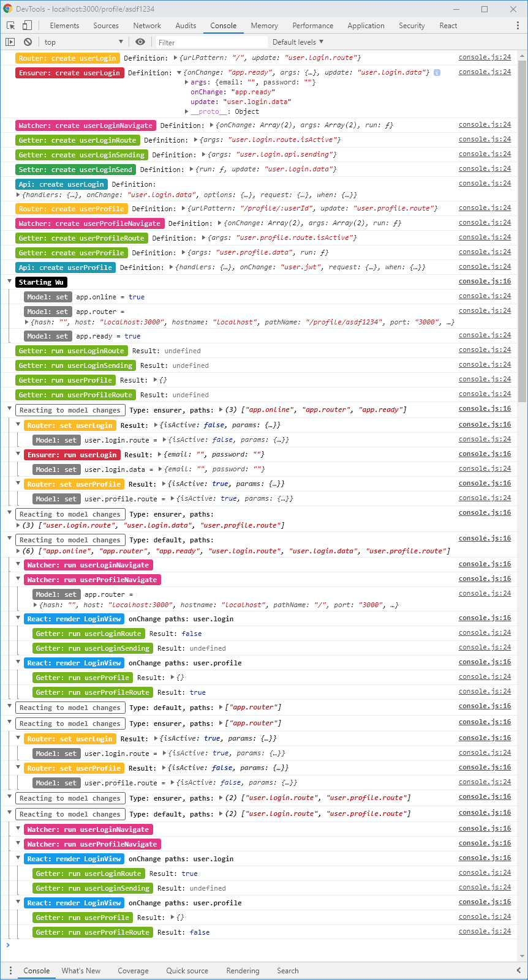Clear the console with the ban icon

pyautogui.click(x=28, y=42)
